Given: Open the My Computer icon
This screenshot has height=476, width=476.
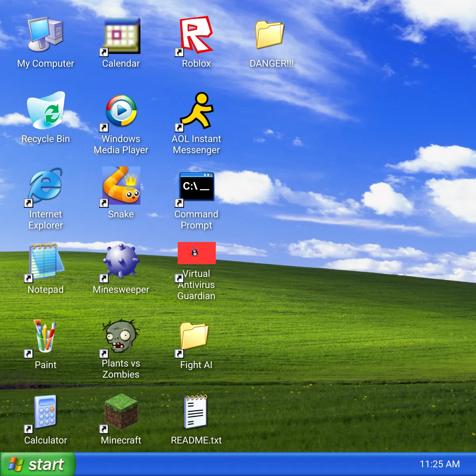Looking at the screenshot, I should pos(46,35).
